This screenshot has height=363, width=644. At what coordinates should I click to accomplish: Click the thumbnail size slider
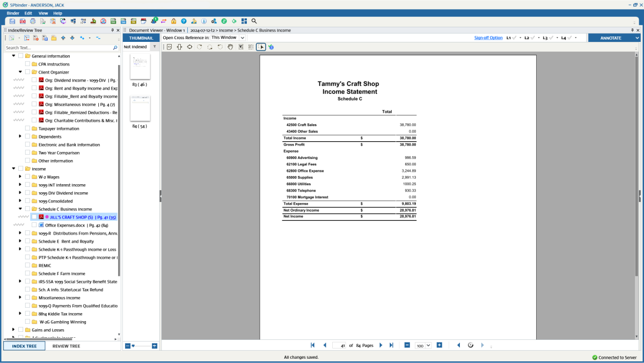pos(134,346)
